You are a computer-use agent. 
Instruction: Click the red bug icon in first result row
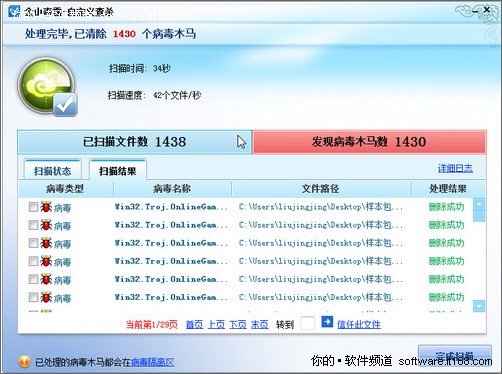click(x=46, y=207)
